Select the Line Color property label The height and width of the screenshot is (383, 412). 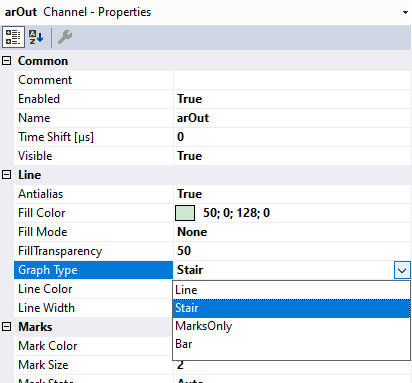pos(93,289)
